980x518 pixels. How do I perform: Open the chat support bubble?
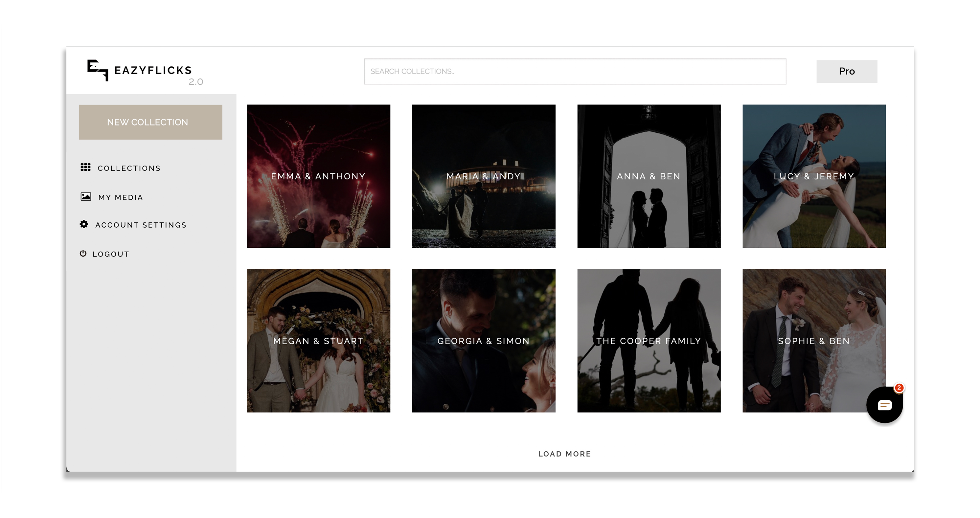coord(884,405)
